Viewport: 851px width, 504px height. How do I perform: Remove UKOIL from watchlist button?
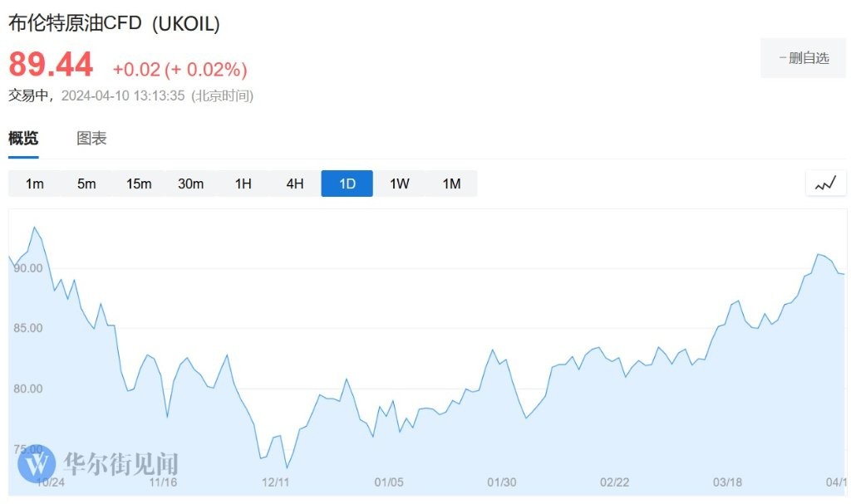pyautogui.click(x=803, y=58)
